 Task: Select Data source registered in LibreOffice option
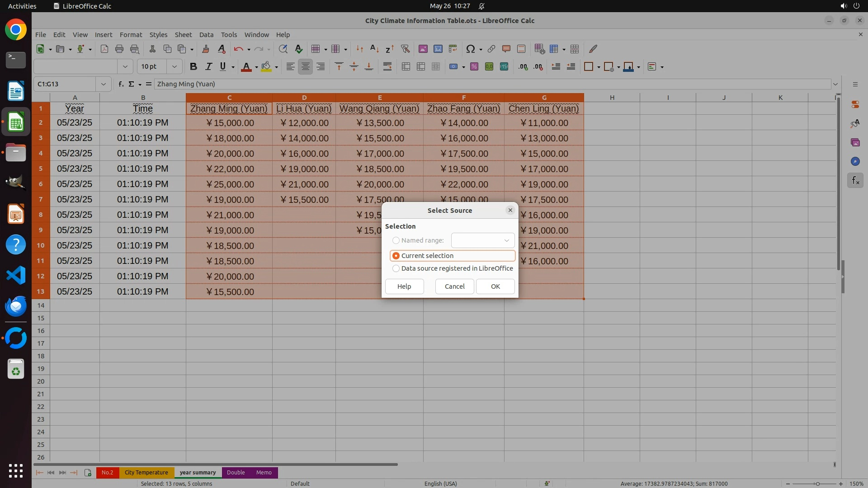point(396,268)
